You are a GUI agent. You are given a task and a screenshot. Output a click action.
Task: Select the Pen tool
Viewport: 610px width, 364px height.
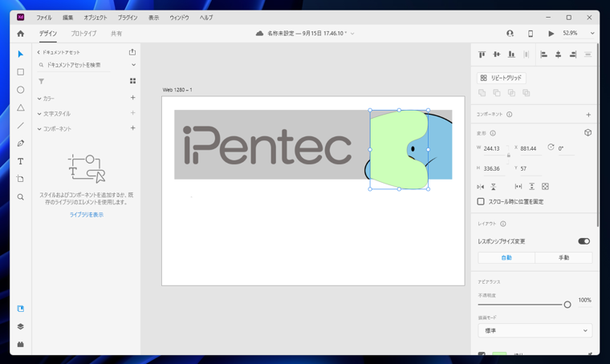coord(21,144)
